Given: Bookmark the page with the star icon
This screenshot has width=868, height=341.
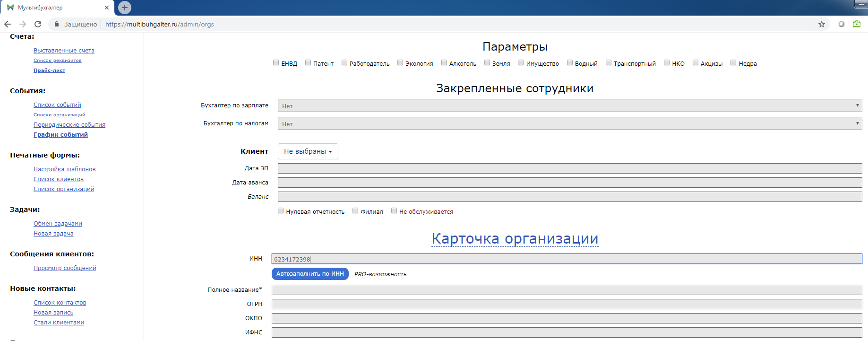Looking at the screenshot, I should pos(822,24).
